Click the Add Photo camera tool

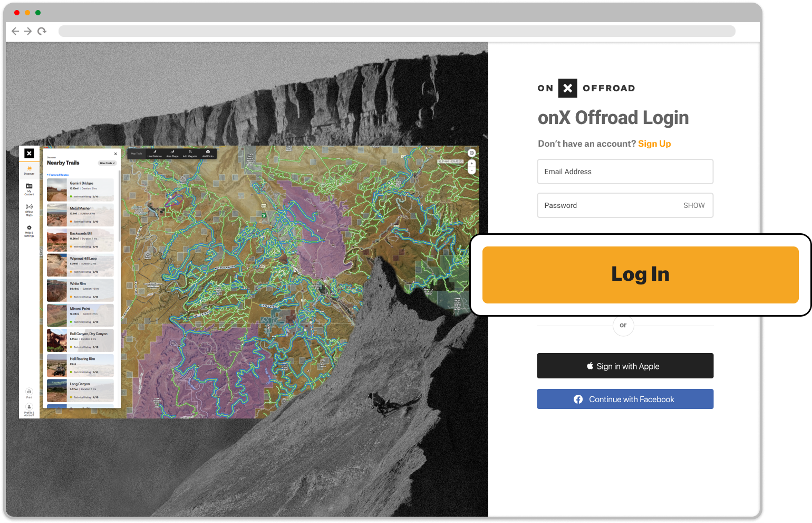[208, 153]
